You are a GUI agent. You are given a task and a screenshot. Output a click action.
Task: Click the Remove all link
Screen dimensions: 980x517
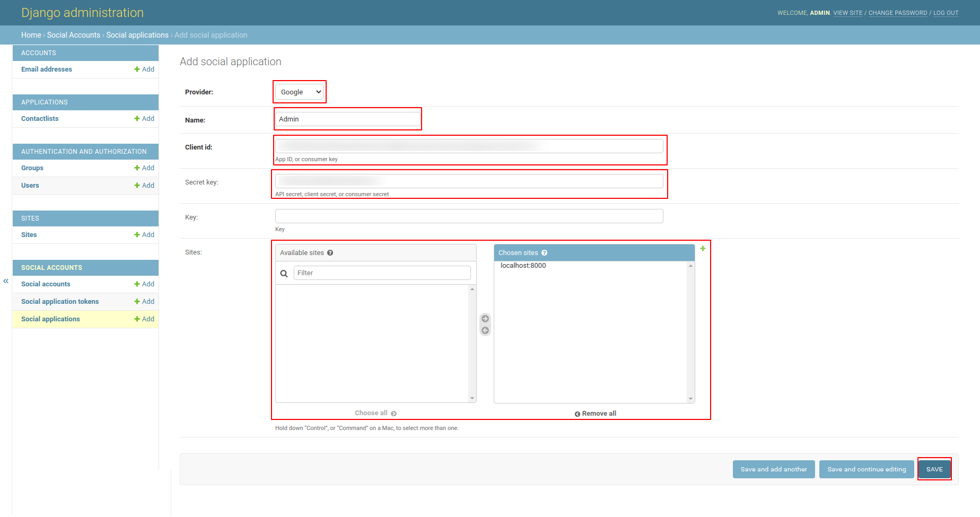click(x=595, y=413)
